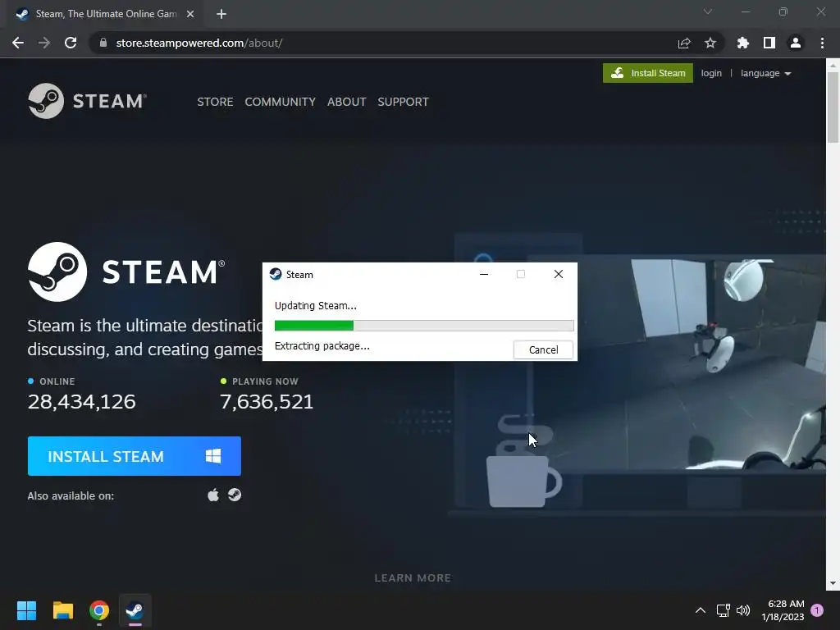Click the ONLINE count 28,434,126
The image size is (840, 630).
(x=81, y=402)
